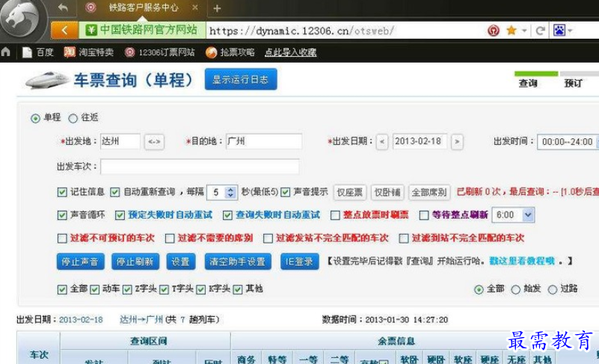Viewport: 599px width, 364px height.
Task: Go to next date with > button
Action: click(x=457, y=142)
